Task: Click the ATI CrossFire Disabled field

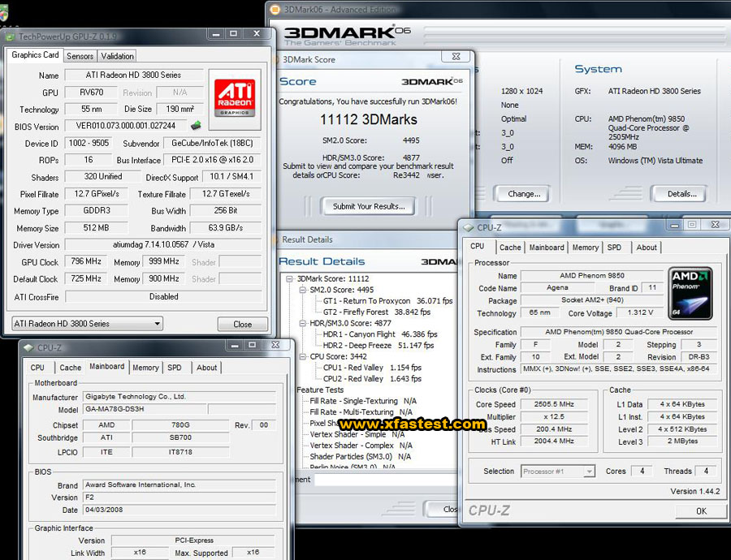Action: (163, 297)
